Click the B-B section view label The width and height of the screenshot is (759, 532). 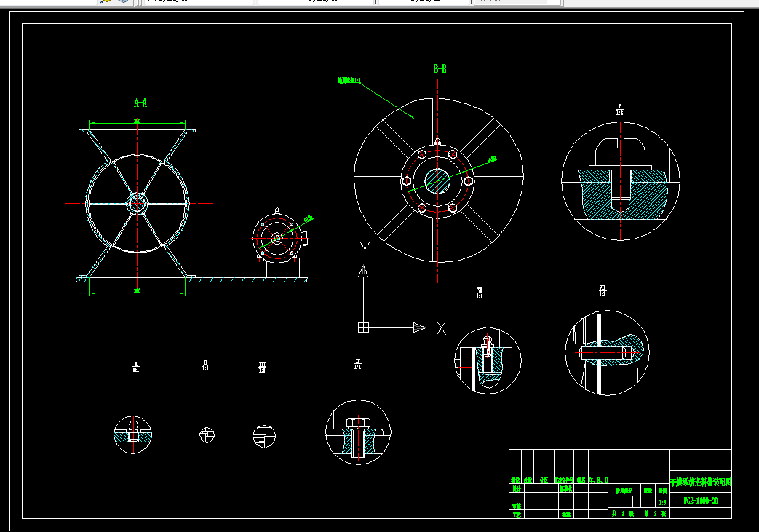point(440,68)
